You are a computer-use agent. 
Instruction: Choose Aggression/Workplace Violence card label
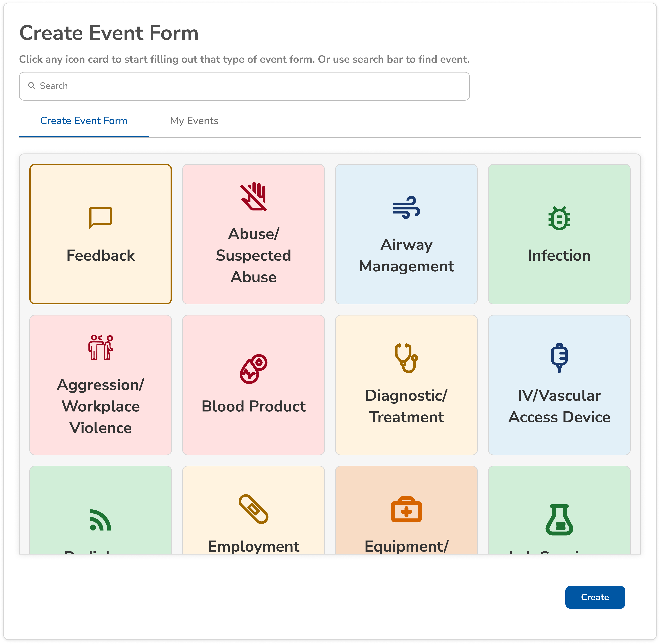click(x=100, y=406)
